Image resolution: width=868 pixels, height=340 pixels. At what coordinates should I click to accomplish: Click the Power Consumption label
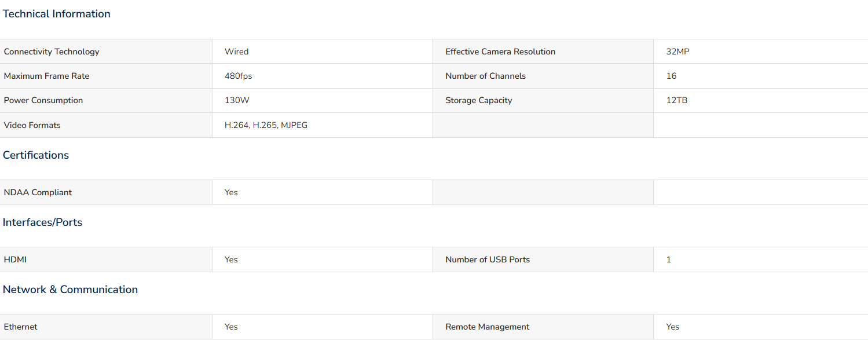(x=43, y=100)
